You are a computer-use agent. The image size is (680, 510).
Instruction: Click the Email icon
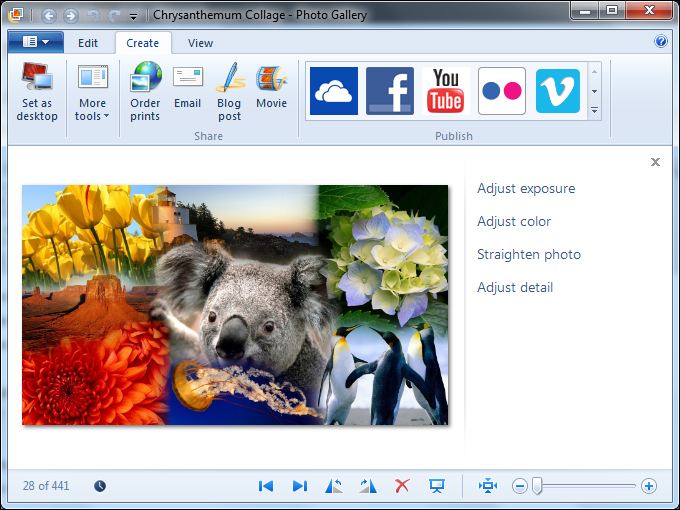187,85
